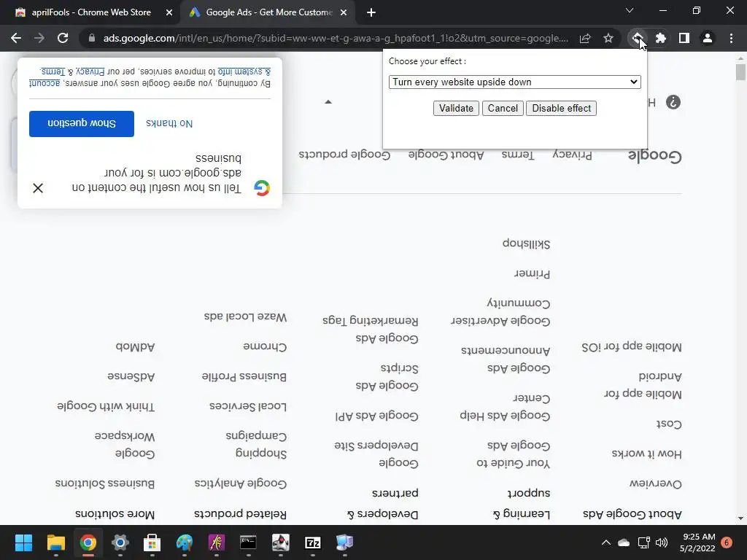Click the small triangle dropdown arrow
The width and height of the screenshot is (747, 560).
tap(328, 102)
